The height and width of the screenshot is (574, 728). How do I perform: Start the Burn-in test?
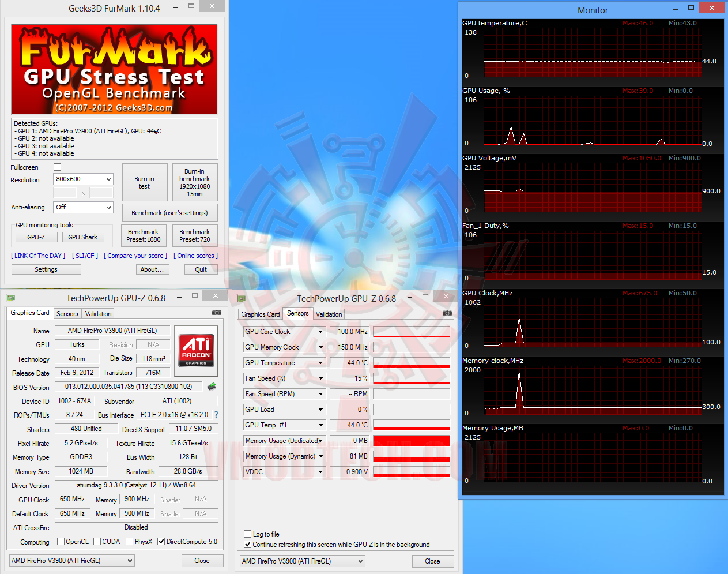[144, 182]
